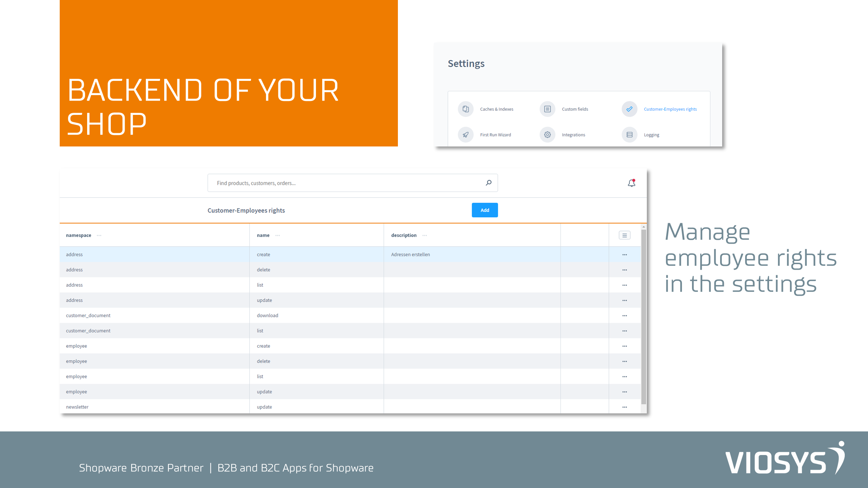
Task: Open the actions menu for the address create row
Action: pyautogui.click(x=625, y=255)
